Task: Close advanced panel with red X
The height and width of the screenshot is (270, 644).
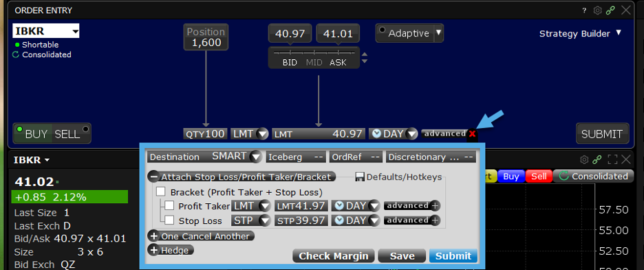Action: click(472, 134)
